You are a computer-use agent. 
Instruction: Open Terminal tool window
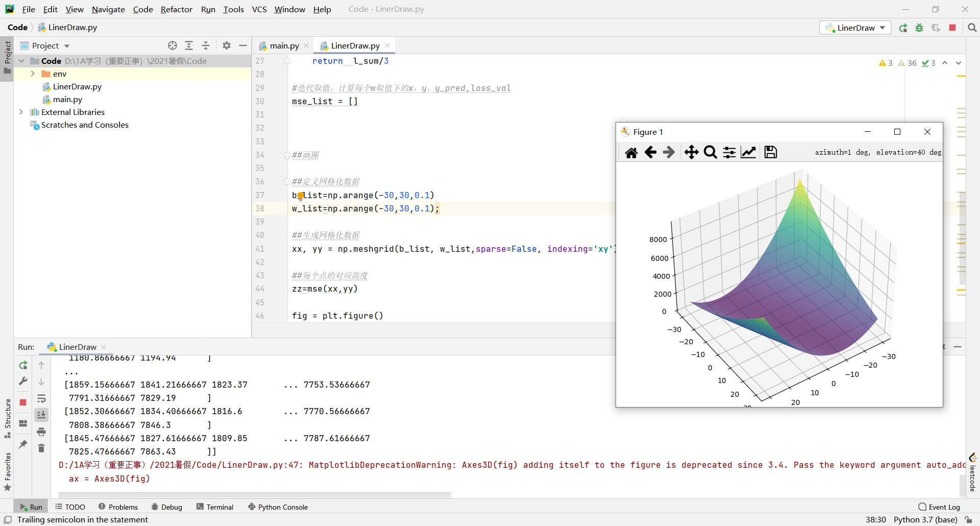click(x=215, y=507)
